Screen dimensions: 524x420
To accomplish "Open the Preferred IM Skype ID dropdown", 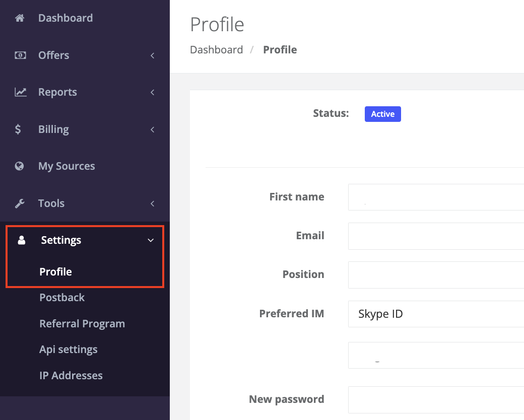I will tap(436, 314).
